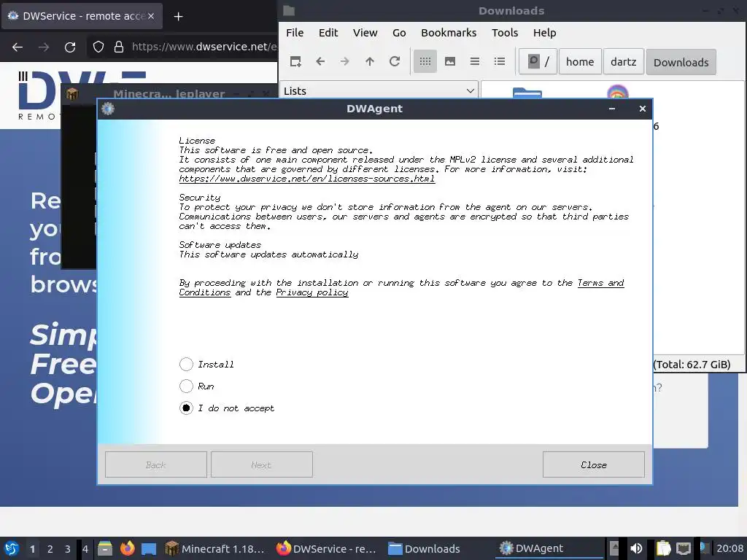Switch to Minecraft 1.18 taskbar item
747x560 pixels.
click(214, 548)
